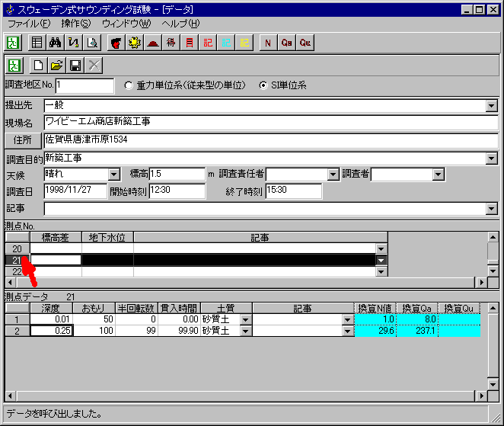The height and width of the screenshot is (426, 504).
Task: Click the 貫入時間 cell 99.90
Action: 179,331
